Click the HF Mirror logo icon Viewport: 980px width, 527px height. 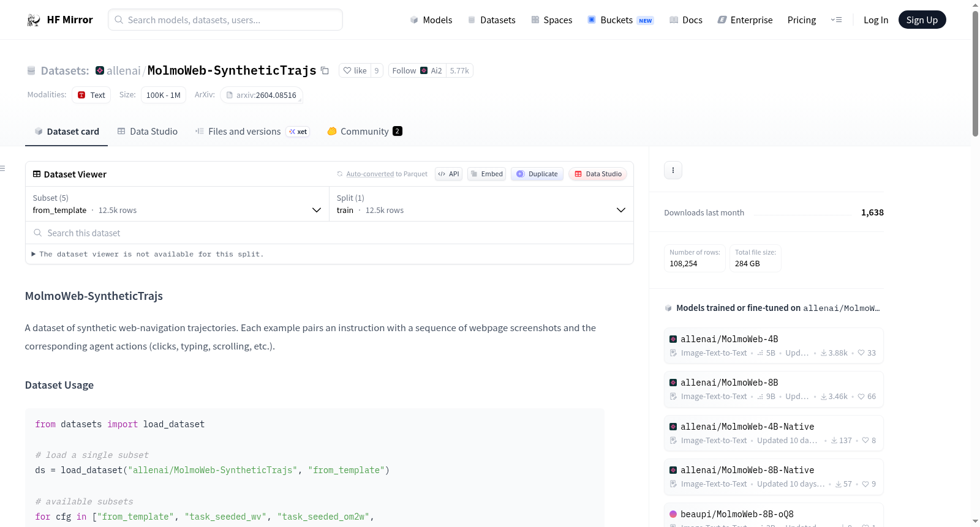pos(34,20)
